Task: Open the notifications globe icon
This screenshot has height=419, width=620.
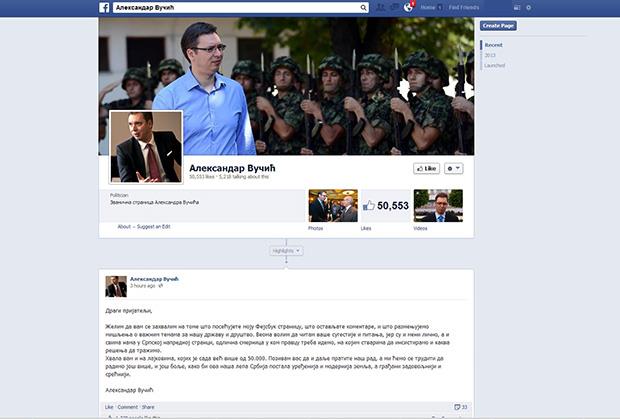Action: [x=406, y=7]
